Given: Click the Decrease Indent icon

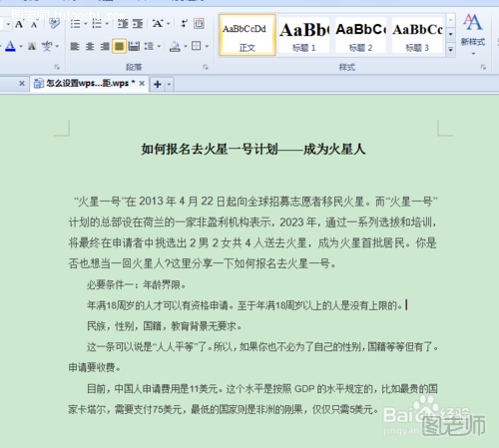Looking at the screenshot, I should coord(123,24).
